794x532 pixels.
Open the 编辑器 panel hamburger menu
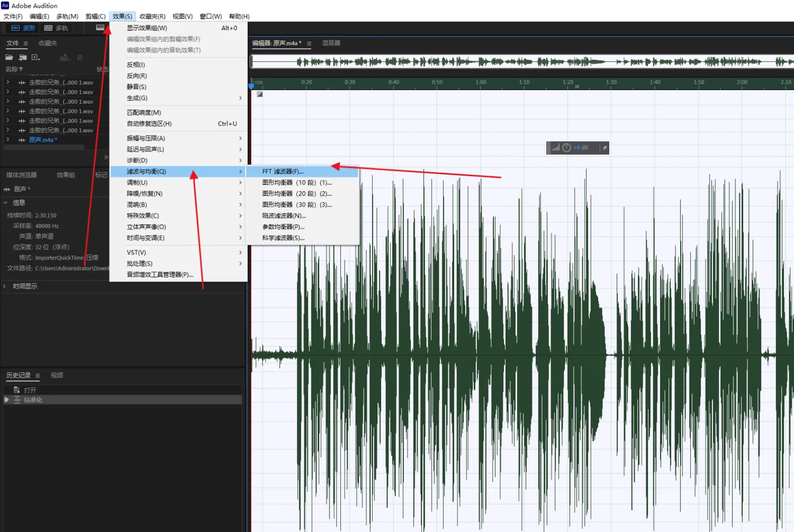point(309,44)
